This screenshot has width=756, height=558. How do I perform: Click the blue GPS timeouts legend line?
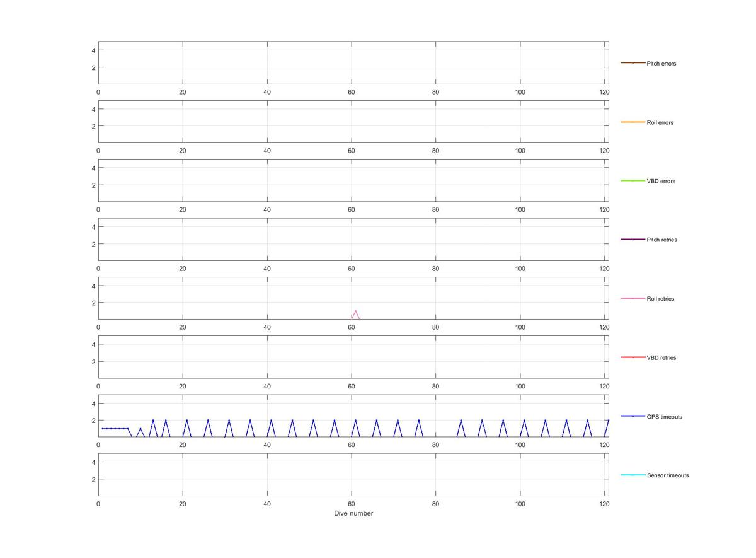click(633, 416)
